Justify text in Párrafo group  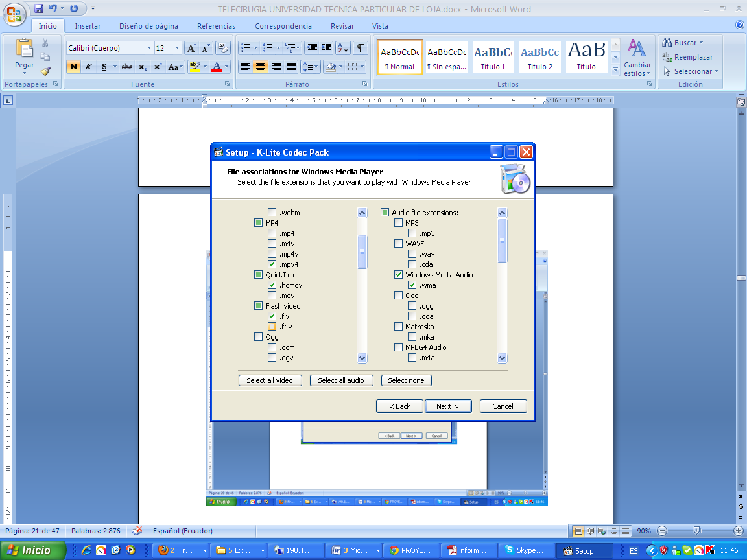(291, 67)
